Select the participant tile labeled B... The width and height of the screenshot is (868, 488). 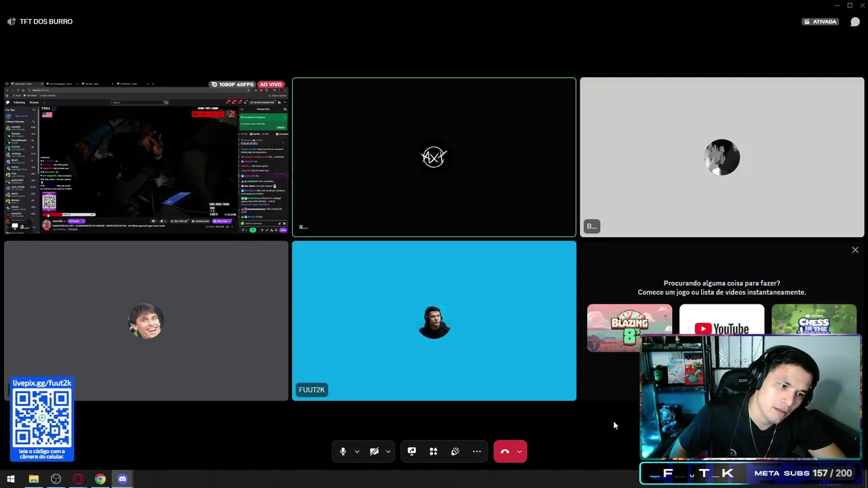coord(722,157)
